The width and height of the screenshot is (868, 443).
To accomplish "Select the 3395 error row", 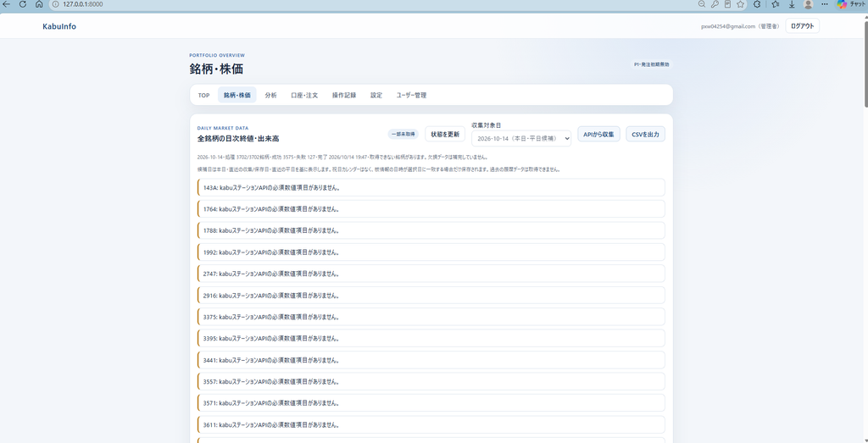I will click(431, 339).
